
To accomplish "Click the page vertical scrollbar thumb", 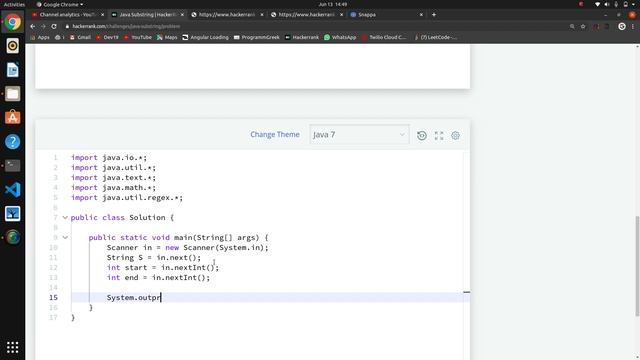I will 637,266.
